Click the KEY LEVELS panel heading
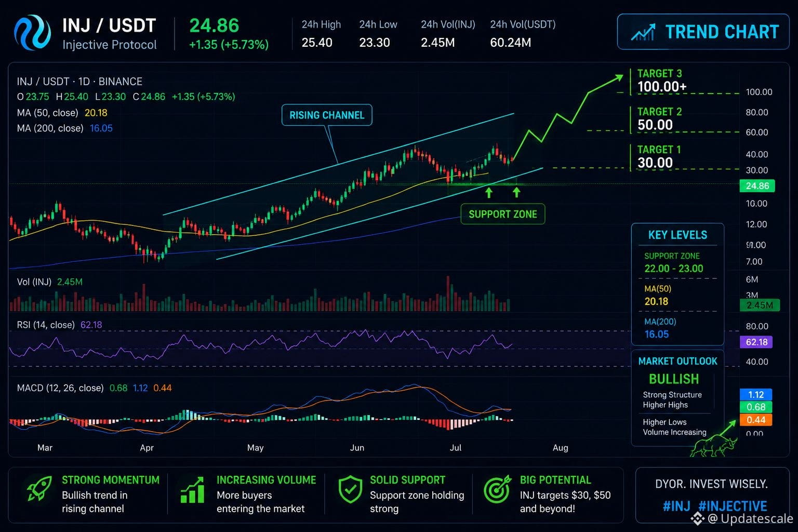 click(x=677, y=235)
